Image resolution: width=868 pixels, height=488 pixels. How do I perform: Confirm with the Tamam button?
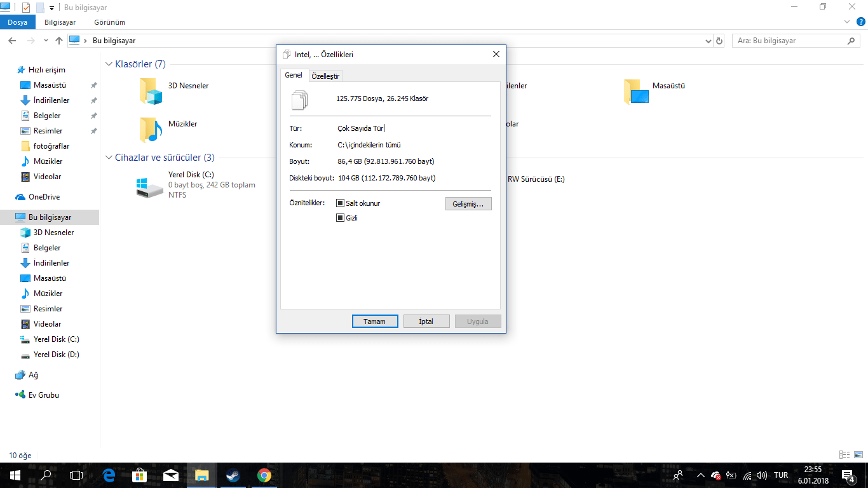click(375, 322)
